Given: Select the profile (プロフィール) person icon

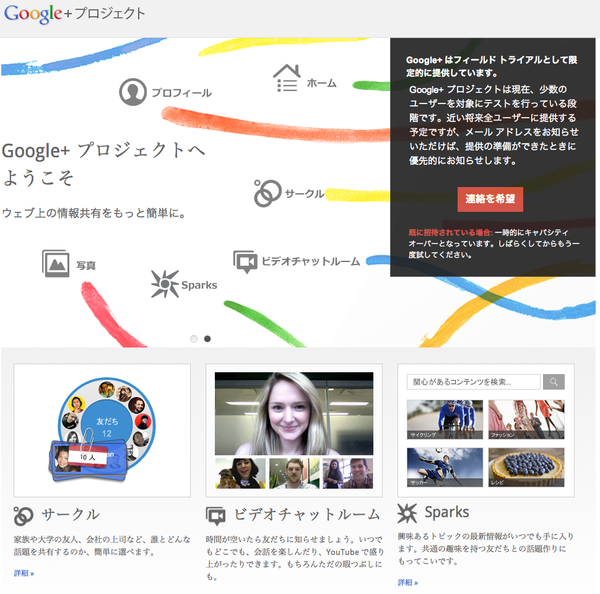Looking at the screenshot, I should (133, 92).
